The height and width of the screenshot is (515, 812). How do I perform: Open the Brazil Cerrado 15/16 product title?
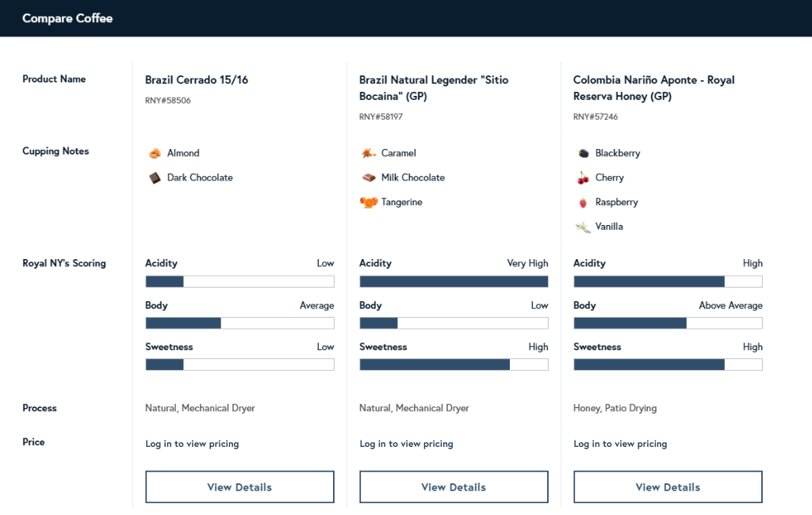pos(197,80)
